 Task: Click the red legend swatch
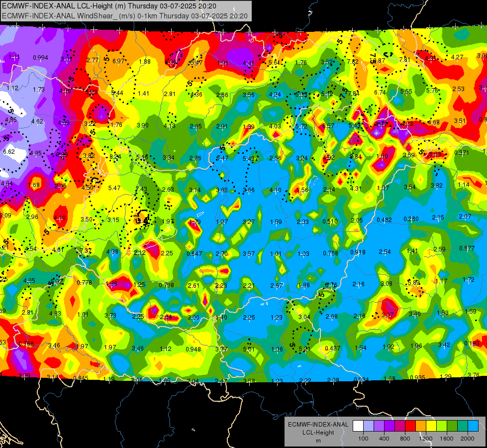tap(410, 426)
